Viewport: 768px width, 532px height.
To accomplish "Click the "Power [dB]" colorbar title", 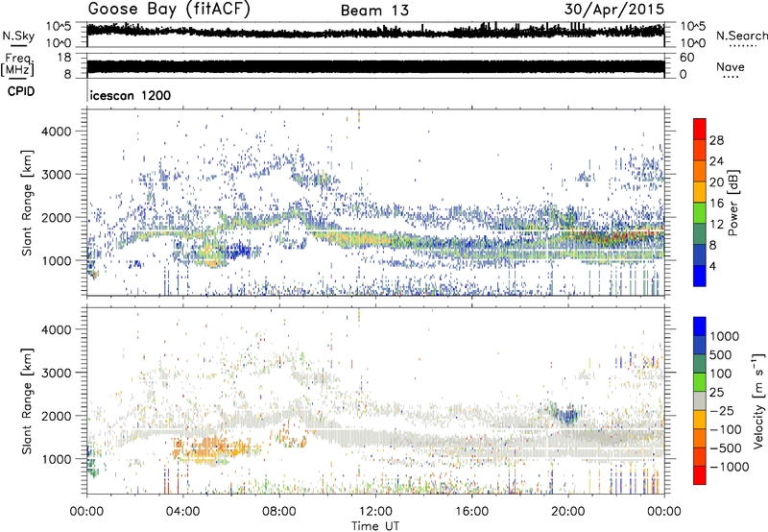I will 732,203.
